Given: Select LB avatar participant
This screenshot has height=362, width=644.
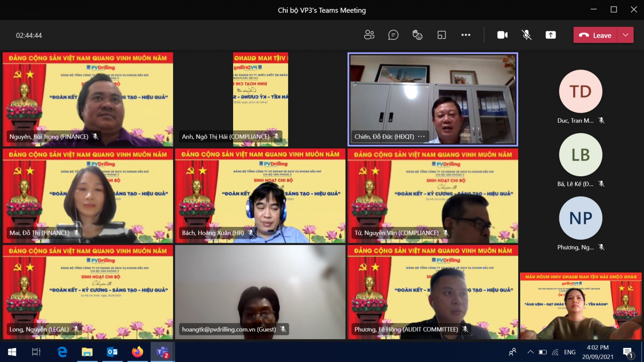Looking at the screenshot, I should coord(580,155).
